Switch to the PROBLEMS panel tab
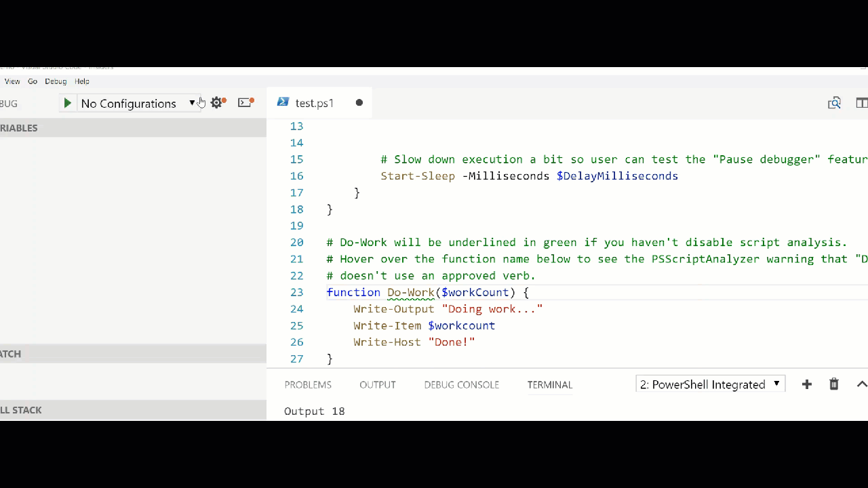 point(308,384)
